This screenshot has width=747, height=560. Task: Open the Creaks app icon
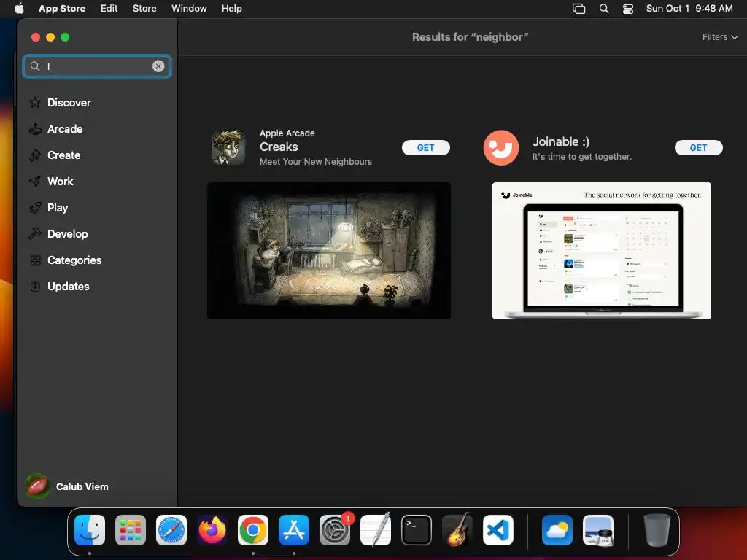(x=228, y=147)
